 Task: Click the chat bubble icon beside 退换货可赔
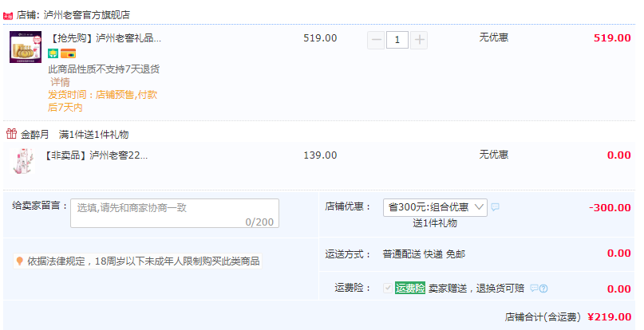click(x=534, y=288)
